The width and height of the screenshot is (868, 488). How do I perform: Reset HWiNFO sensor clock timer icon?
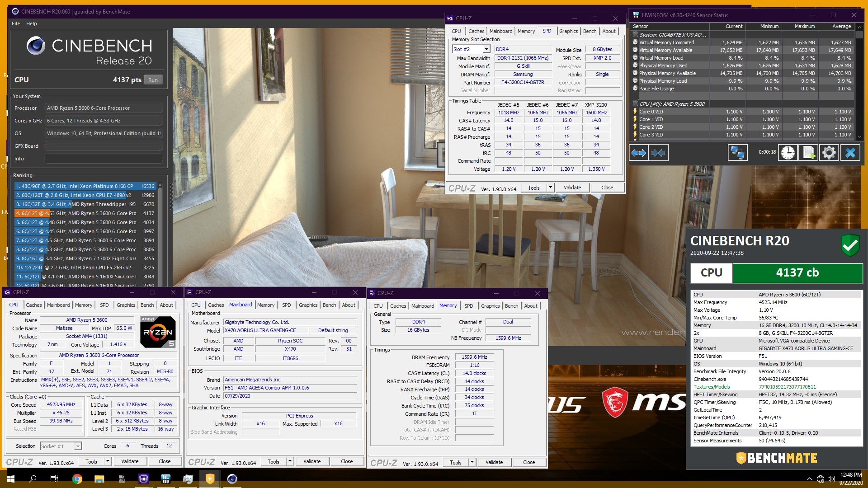pyautogui.click(x=788, y=153)
